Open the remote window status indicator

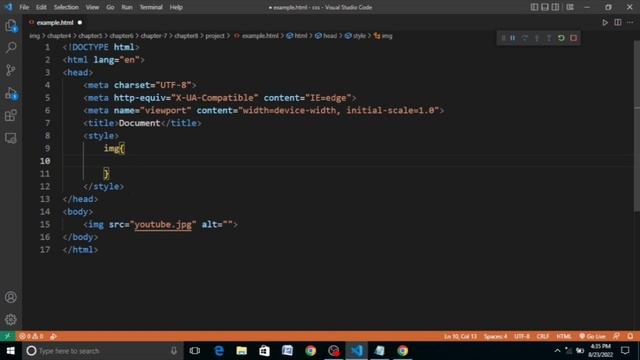click(7, 336)
